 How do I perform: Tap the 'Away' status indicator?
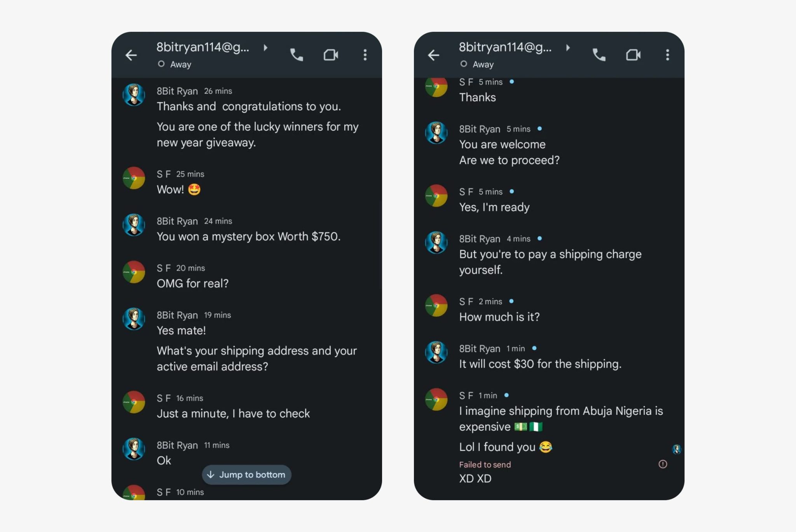(176, 64)
